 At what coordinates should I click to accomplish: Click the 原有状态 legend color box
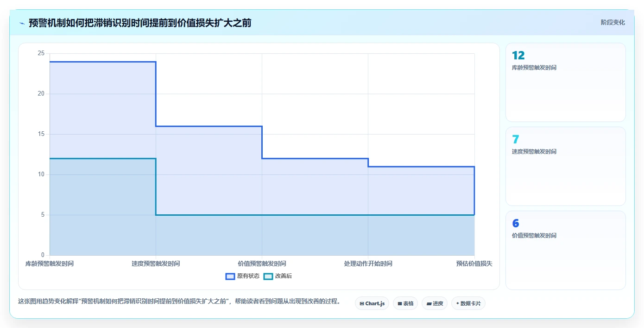230,276
